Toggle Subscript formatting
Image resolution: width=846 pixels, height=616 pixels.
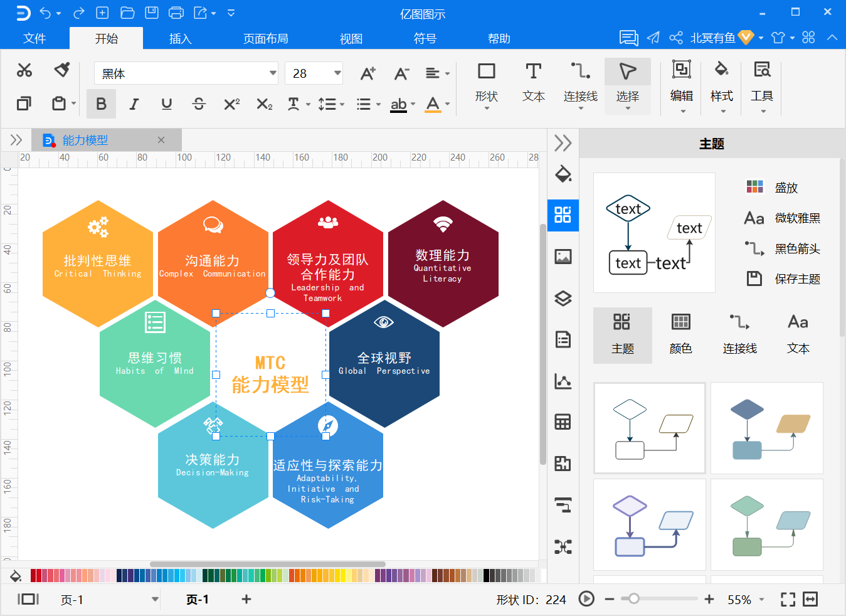coord(264,104)
